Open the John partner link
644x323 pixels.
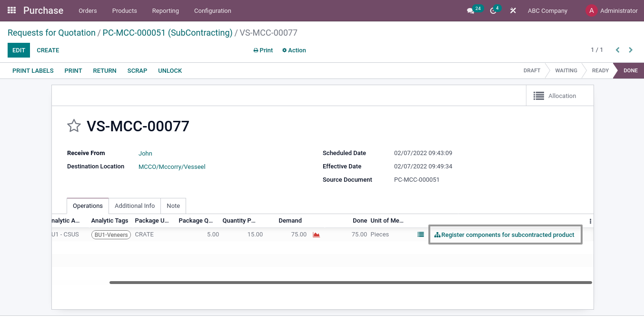tap(145, 153)
